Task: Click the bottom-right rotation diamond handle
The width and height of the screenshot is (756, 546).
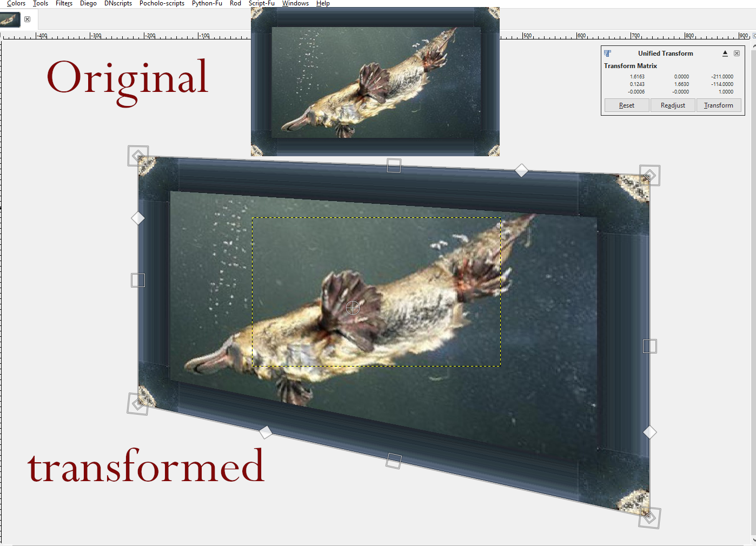Action: [651, 517]
